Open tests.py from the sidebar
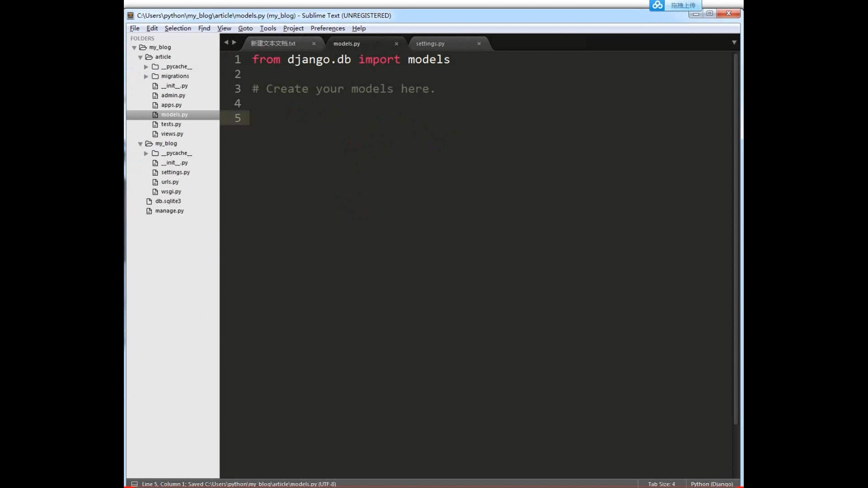 (x=171, y=124)
